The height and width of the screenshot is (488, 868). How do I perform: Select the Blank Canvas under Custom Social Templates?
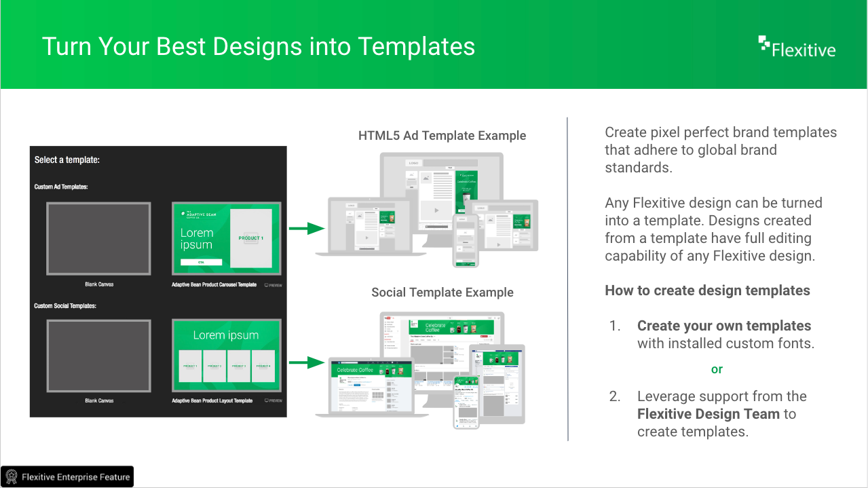click(x=98, y=355)
